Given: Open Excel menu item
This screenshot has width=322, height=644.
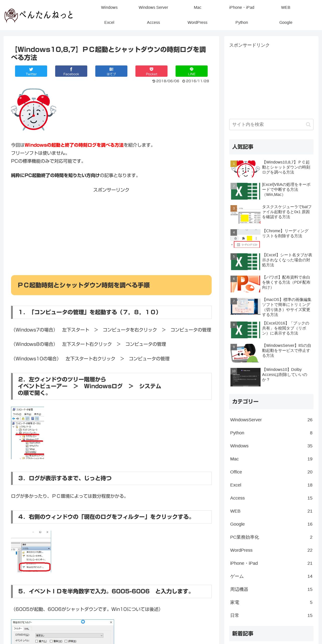Looking at the screenshot, I should [109, 23].
